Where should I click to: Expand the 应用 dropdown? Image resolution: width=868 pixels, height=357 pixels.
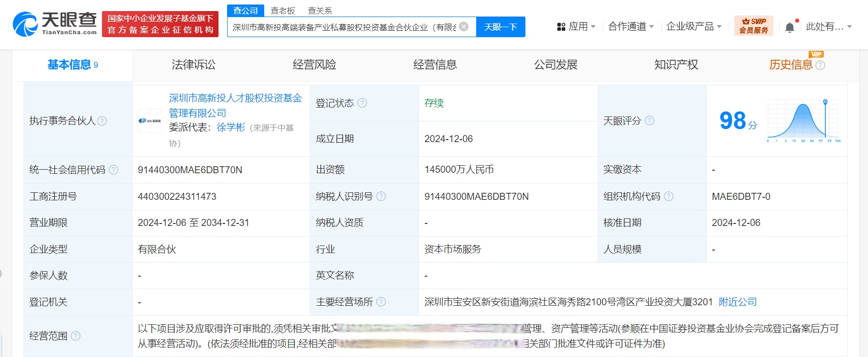(x=582, y=27)
